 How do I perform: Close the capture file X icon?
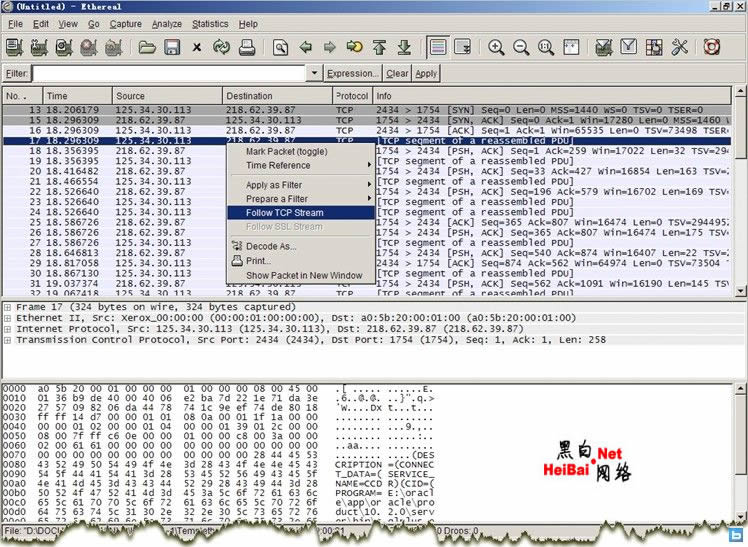point(197,47)
